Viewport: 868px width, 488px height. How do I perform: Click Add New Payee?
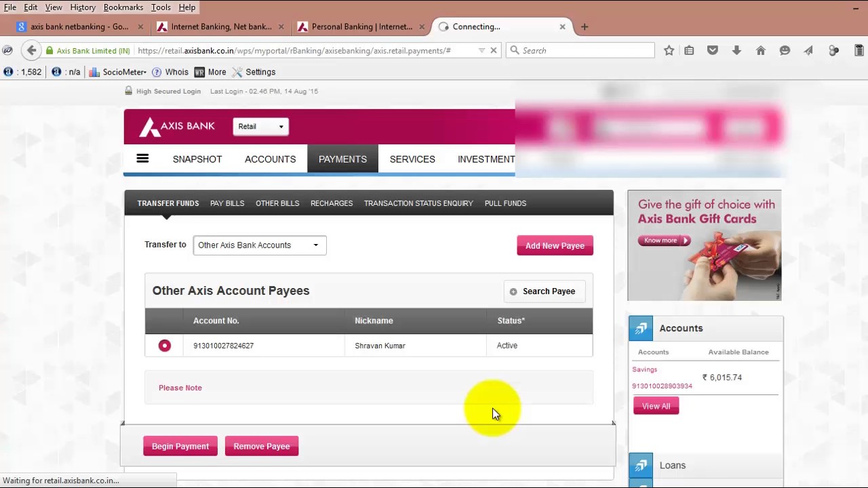[555, 245]
